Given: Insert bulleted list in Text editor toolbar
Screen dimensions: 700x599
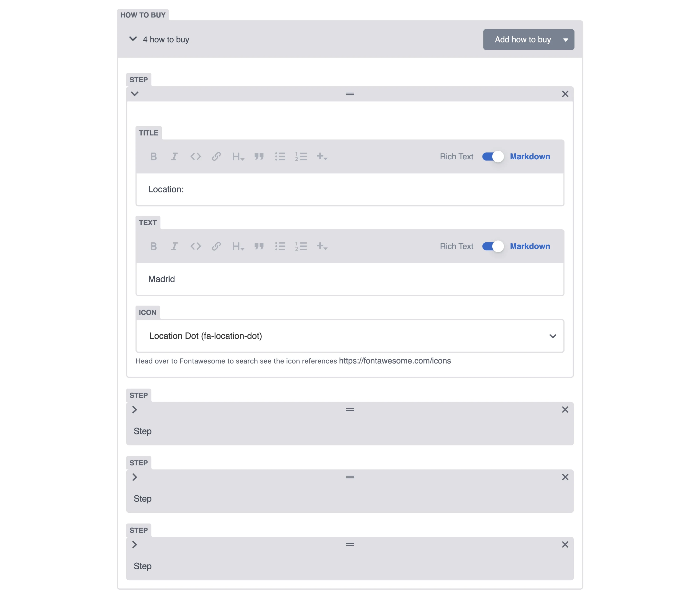Looking at the screenshot, I should click(280, 246).
